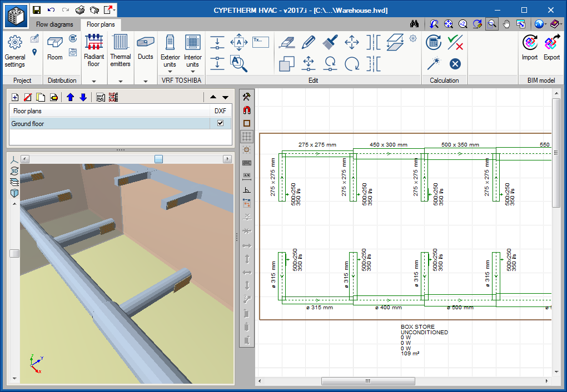Toggle the grid display button
The height and width of the screenshot is (392, 567).
pyautogui.click(x=247, y=136)
